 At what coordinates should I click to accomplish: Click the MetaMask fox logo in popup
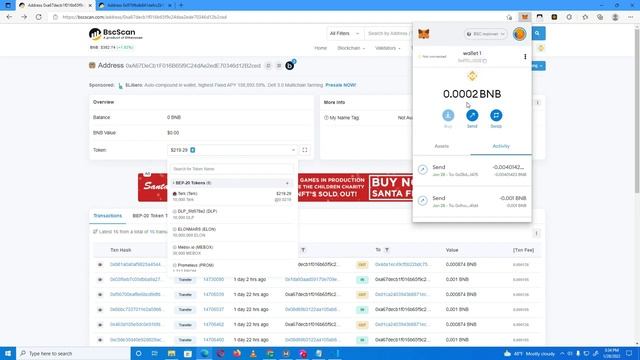424,34
